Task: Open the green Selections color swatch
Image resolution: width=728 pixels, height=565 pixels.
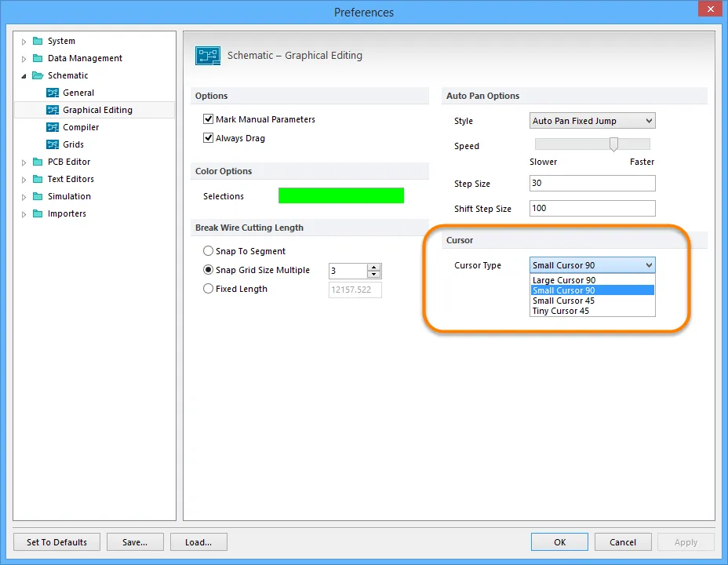Action: (x=341, y=195)
